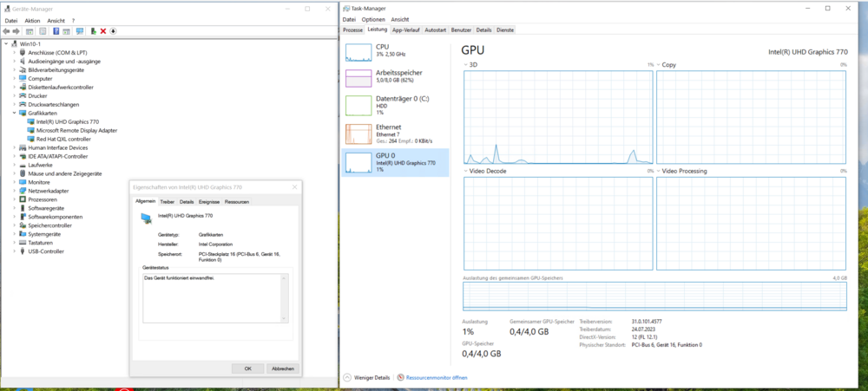
Task: Click the Laufwerke drive icon in tree
Action: (23, 165)
